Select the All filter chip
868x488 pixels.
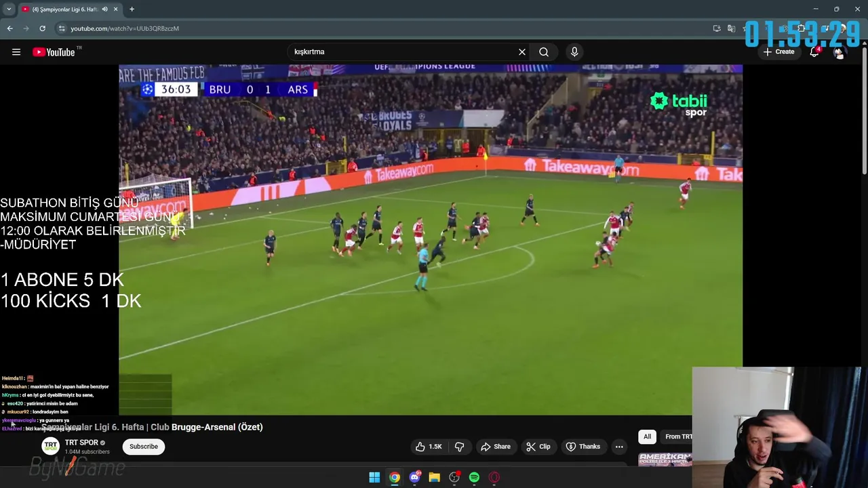(x=647, y=436)
